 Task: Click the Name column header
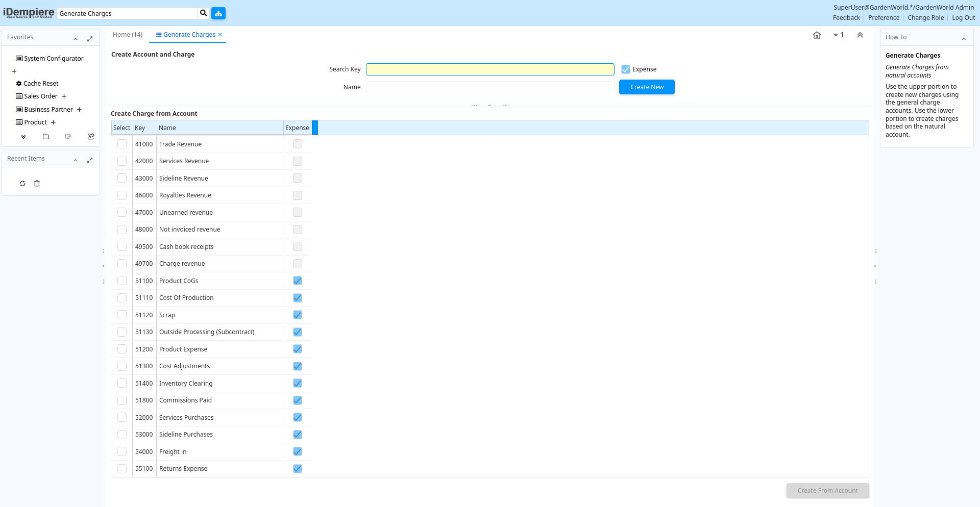pos(219,128)
